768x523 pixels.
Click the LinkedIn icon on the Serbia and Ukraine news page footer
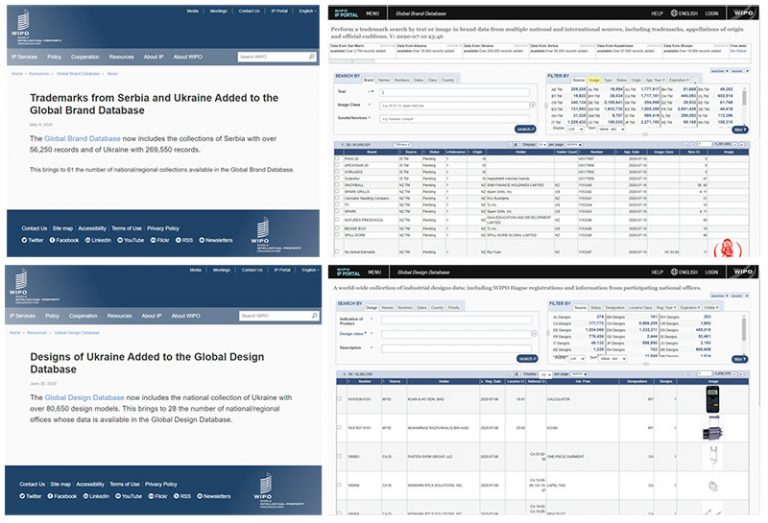click(x=88, y=240)
